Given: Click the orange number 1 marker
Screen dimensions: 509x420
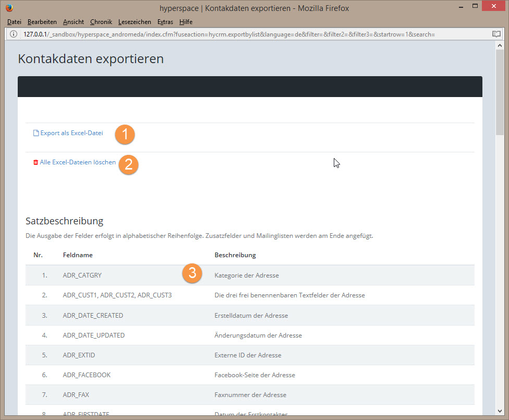Looking at the screenshot, I should tap(125, 134).
